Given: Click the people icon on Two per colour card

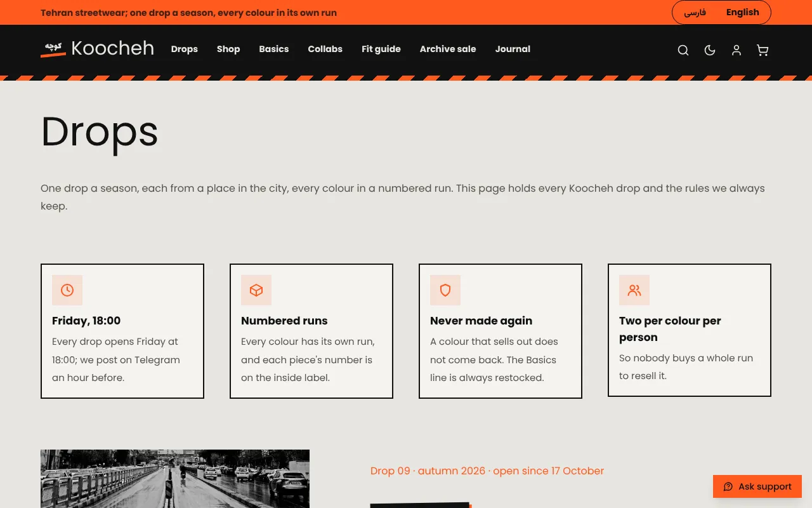Looking at the screenshot, I should click(634, 290).
